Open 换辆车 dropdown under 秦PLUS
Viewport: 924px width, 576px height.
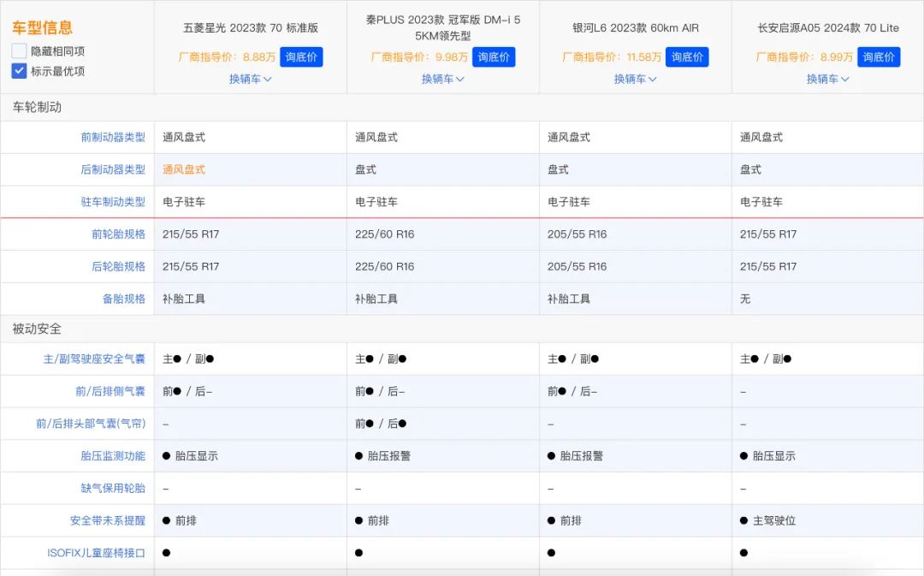pyautogui.click(x=443, y=79)
